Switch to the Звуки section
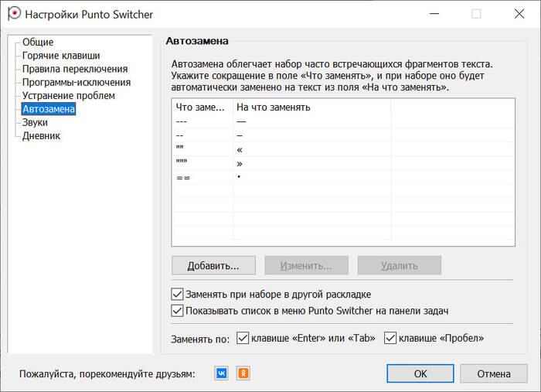This screenshot has width=541, height=392. pos(35,122)
